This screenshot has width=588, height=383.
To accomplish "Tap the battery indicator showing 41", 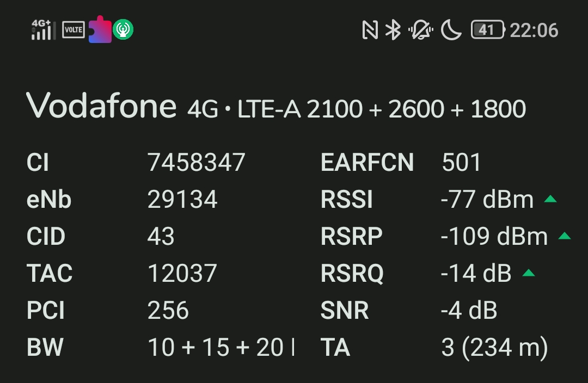I will tap(488, 30).
